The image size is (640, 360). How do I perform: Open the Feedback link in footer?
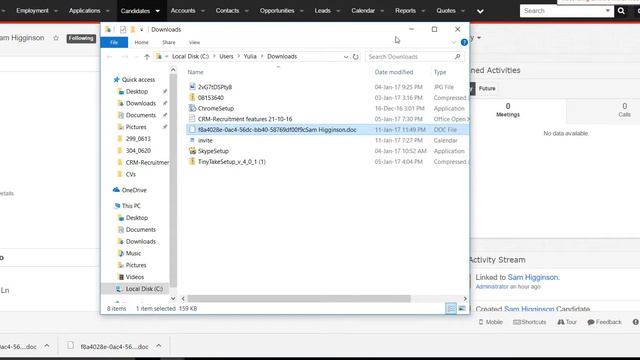(604, 322)
